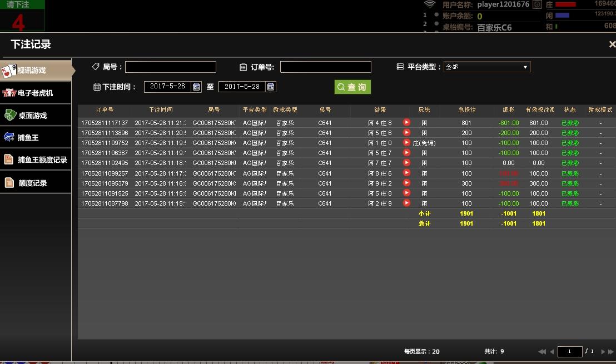Click the 请下注 countdown box
The width and height of the screenshot is (616, 364).
coord(22,16)
